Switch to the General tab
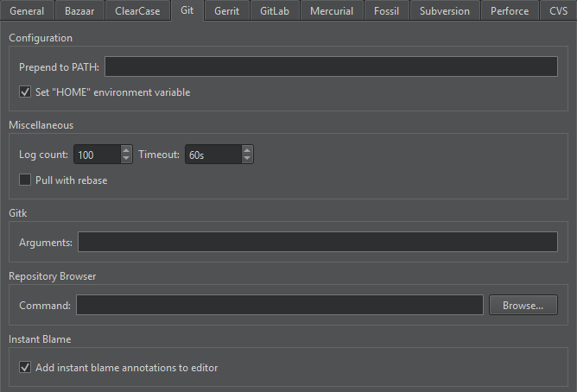This screenshot has width=577, height=392. click(x=27, y=11)
